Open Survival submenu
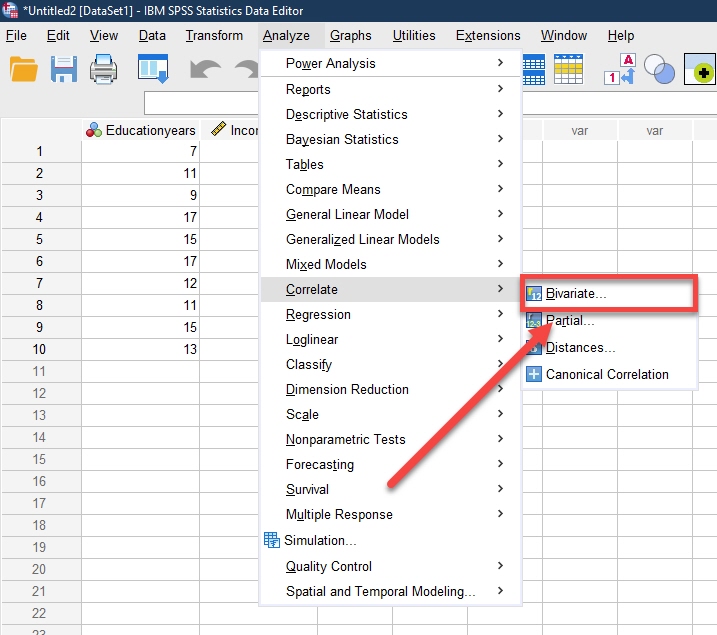 point(391,489)
